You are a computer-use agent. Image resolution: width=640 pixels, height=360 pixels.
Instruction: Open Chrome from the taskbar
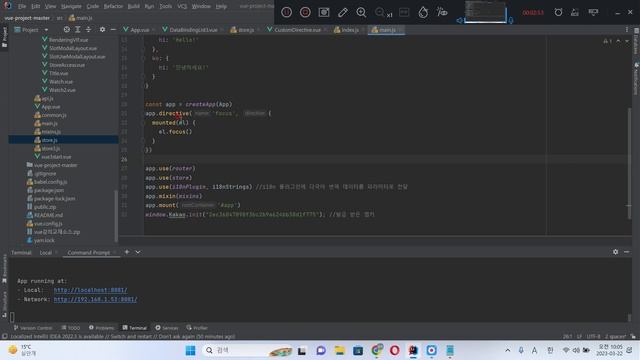coord(376,350)
